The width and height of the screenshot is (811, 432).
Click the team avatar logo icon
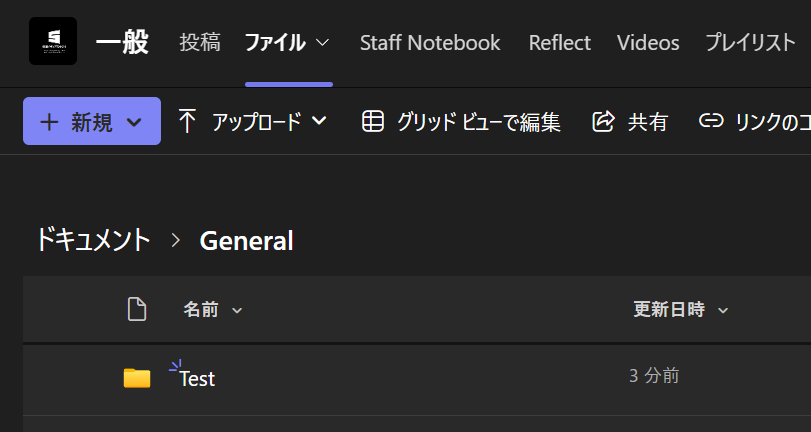(52, 42)
